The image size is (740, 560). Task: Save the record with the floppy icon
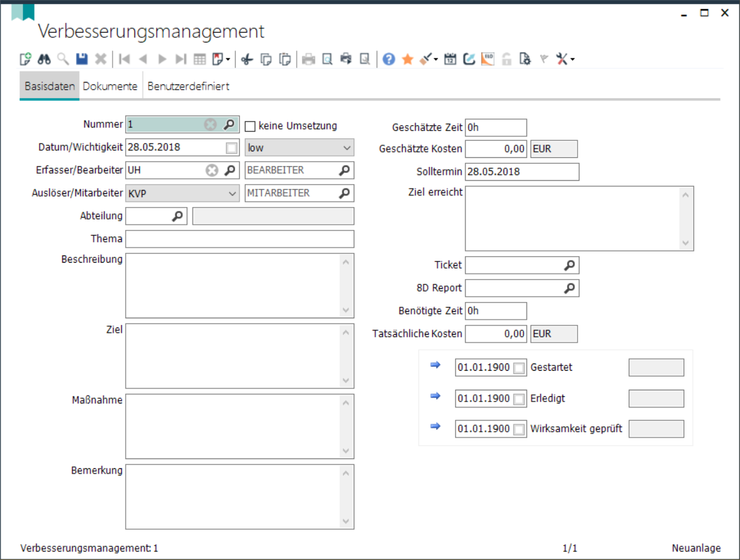82,59
